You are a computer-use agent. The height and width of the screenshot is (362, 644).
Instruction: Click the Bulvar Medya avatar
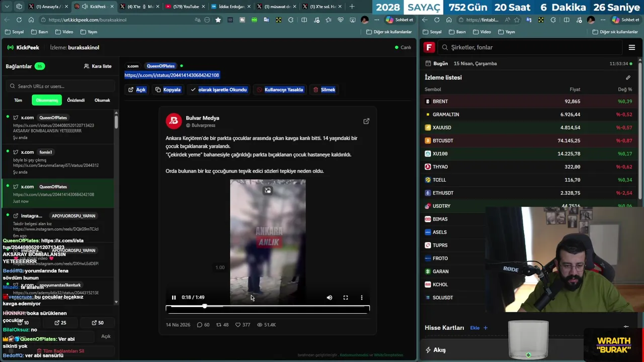(x=174, y=121)
